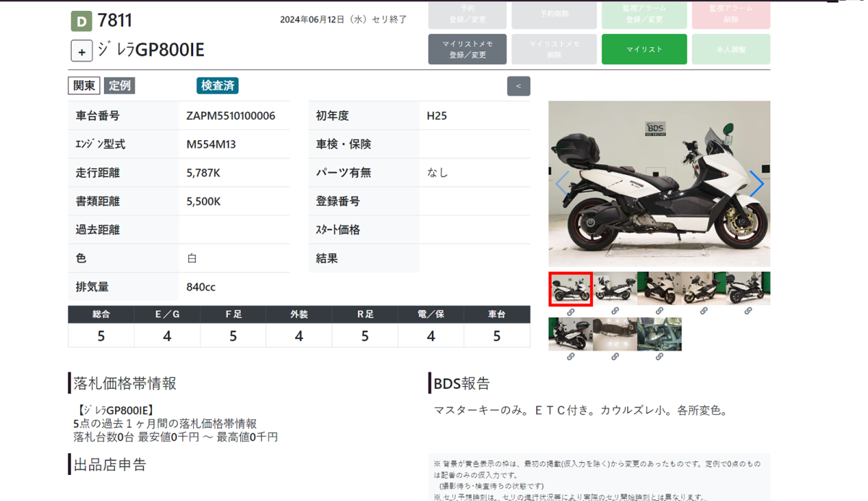
Task: Click the 電/保 score header
Action: coord(430,314)
